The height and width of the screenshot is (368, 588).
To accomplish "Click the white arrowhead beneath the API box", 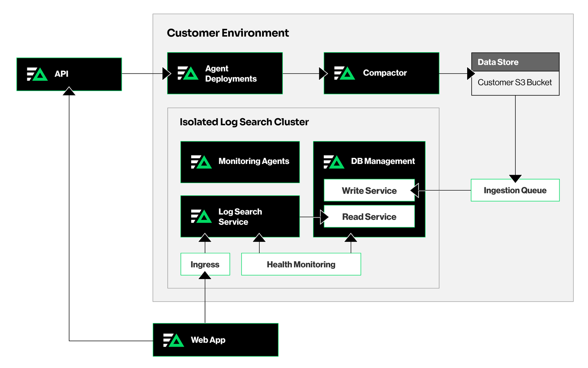I will (x=69, y=92).
